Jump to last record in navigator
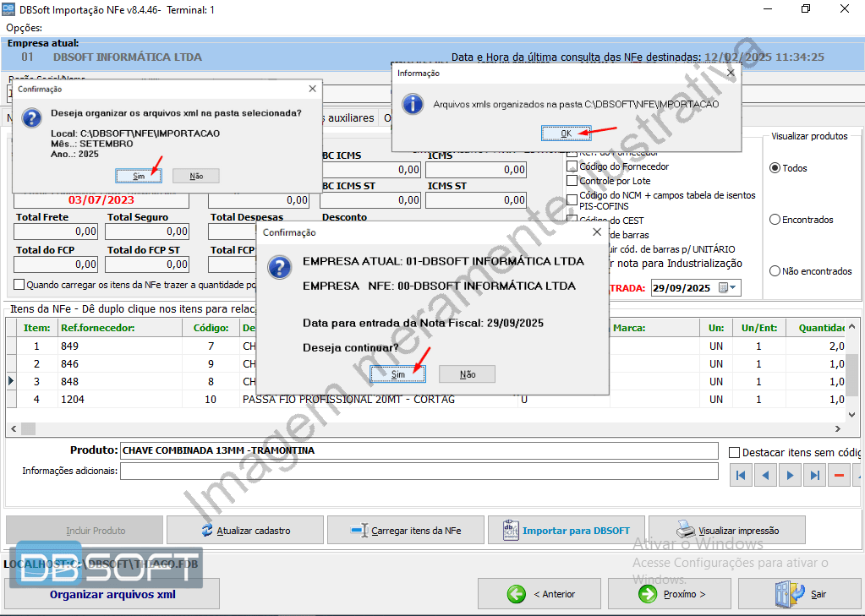The image size is (865, 616). (814, 476)
